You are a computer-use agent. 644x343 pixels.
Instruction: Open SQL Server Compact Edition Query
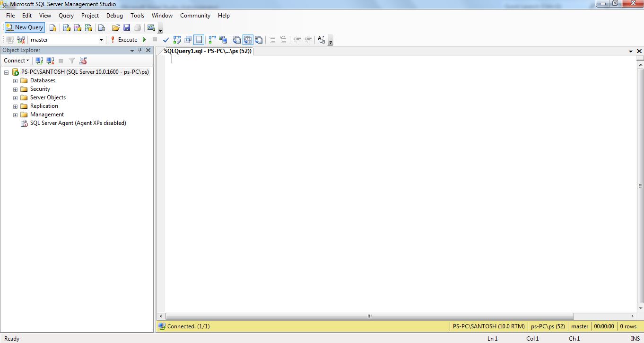(101, 27)
